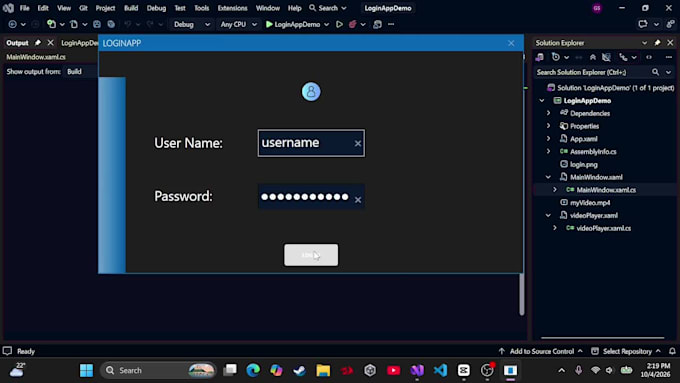Collapse the LoginAppDemo project node

(542, 101)
